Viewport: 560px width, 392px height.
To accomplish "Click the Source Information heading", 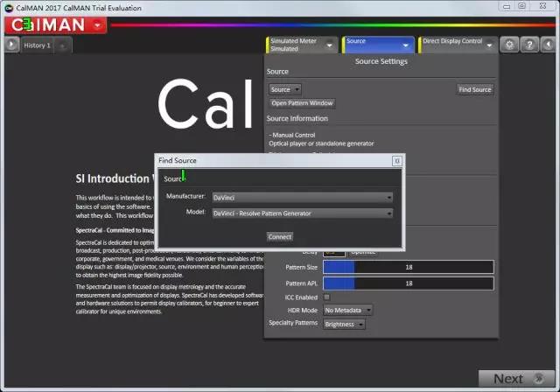I will [297, 118].
